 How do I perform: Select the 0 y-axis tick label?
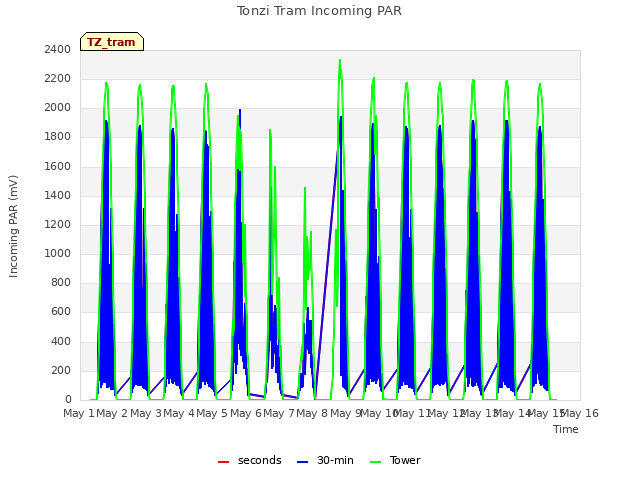click(x=68, y=400)
